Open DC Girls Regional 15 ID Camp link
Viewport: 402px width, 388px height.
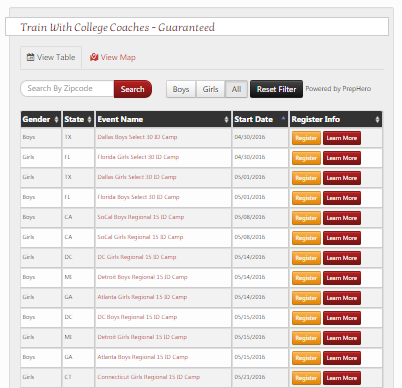137,257
